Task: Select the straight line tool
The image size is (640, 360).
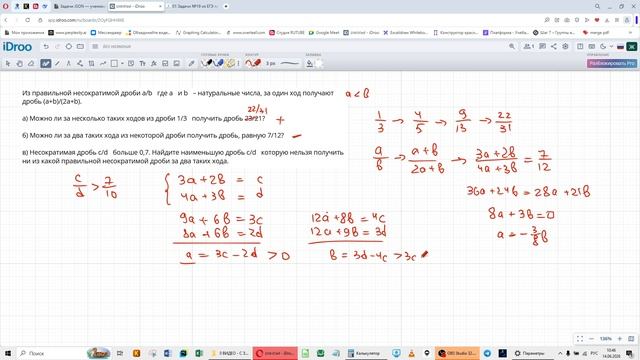Action: coord(57,63)
